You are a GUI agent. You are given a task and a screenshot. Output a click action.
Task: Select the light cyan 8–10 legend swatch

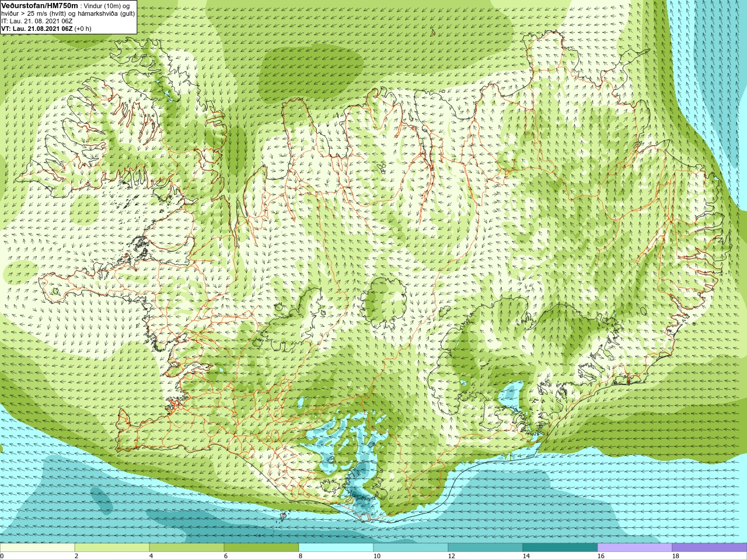pos(336,548)
